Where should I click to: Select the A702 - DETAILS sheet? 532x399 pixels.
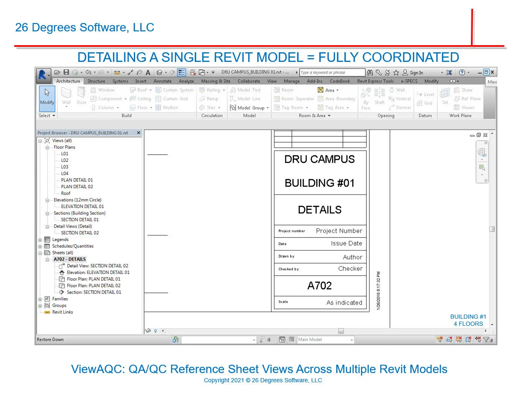[x=69, y=259]
